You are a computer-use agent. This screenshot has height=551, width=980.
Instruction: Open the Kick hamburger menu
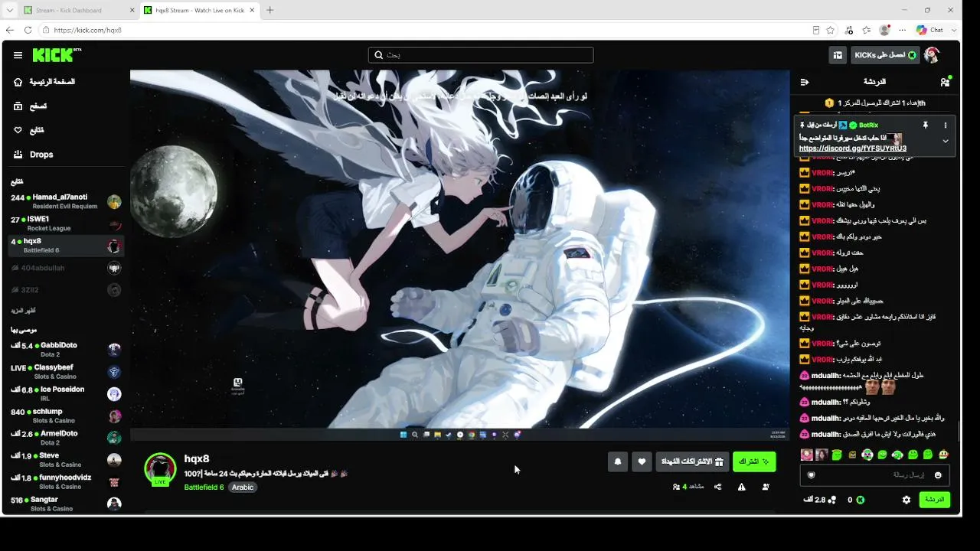tap(18, 55)
